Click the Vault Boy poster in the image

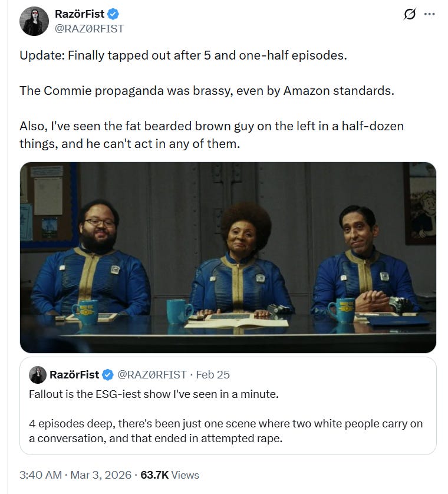[x=420, y=204]
